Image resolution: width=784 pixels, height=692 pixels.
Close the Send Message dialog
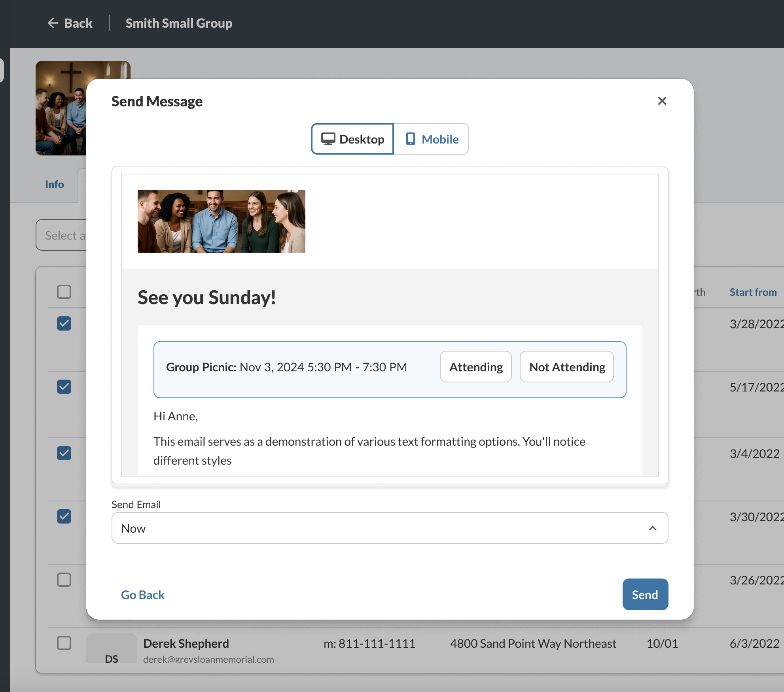(x=662, y=101)
